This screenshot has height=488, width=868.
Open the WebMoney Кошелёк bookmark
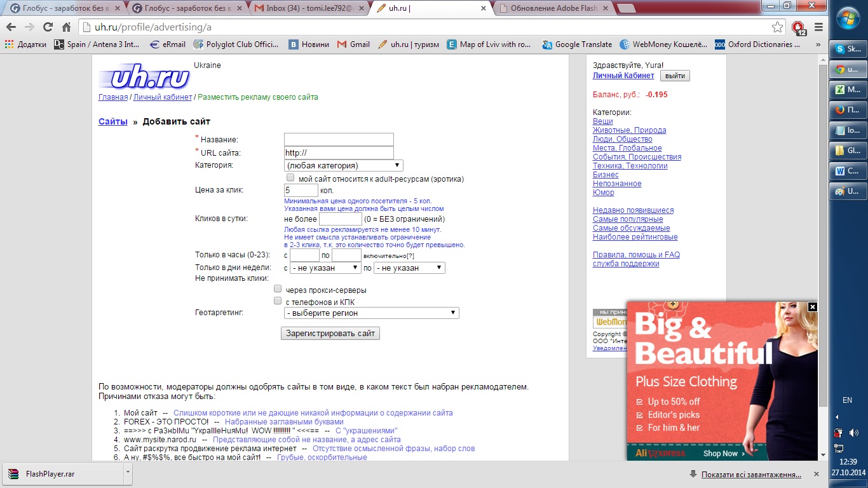(663, 44)
